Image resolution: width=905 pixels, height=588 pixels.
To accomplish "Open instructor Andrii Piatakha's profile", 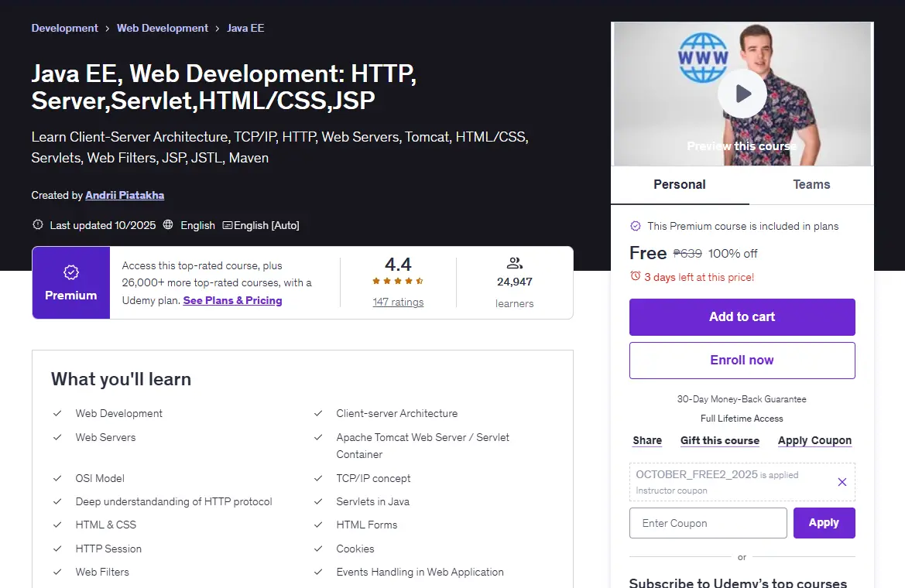I will pos(125,195).
